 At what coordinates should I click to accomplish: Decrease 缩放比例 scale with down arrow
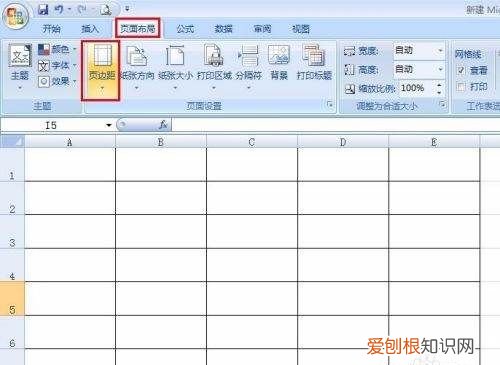tap(439, 92)
